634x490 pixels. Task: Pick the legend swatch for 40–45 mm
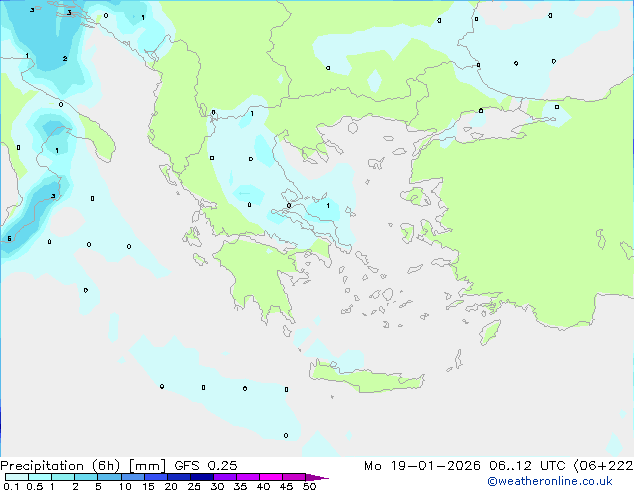(x=271, y=477)
